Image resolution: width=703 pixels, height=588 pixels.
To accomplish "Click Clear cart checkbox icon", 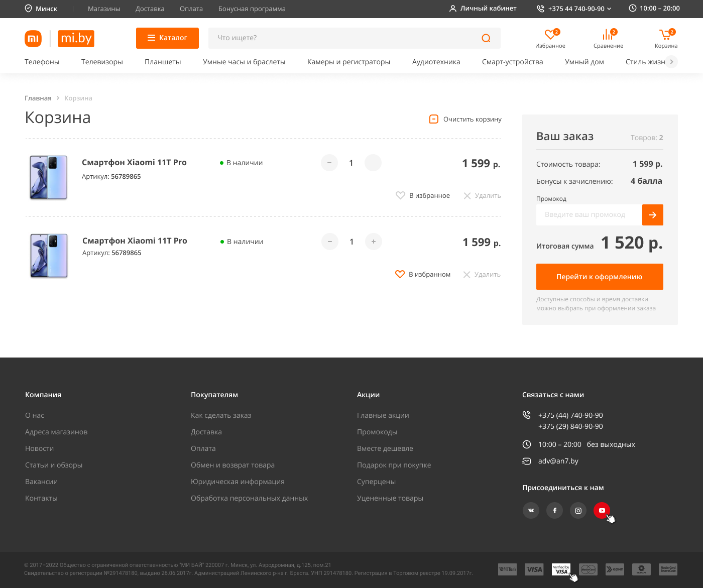I will [x=434, y=119].
